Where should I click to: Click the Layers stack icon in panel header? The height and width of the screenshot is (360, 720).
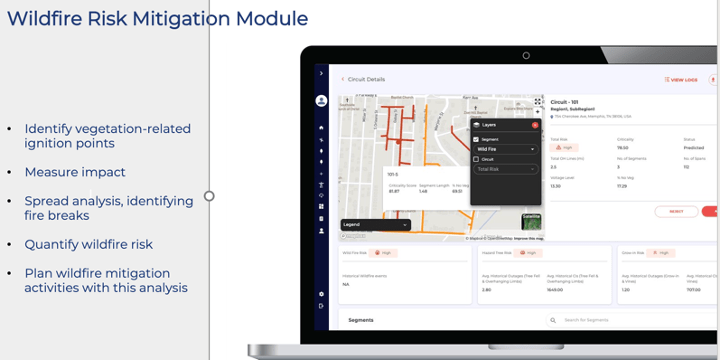(x=477, y=125)
